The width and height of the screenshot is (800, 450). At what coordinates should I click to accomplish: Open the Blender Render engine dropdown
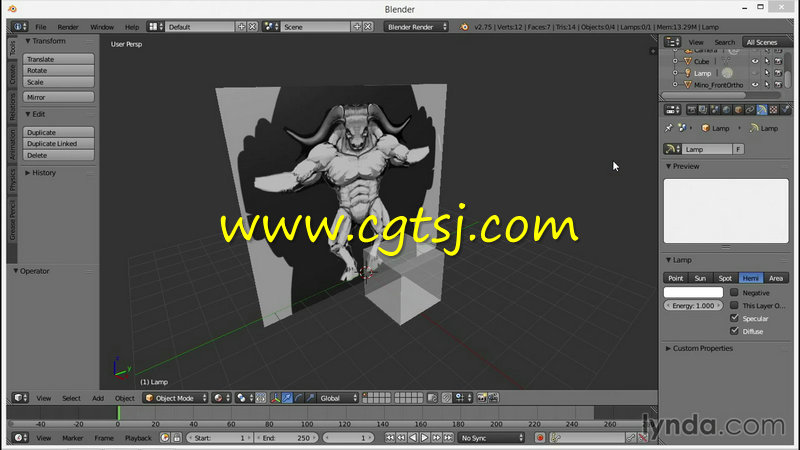click(416, 27)
